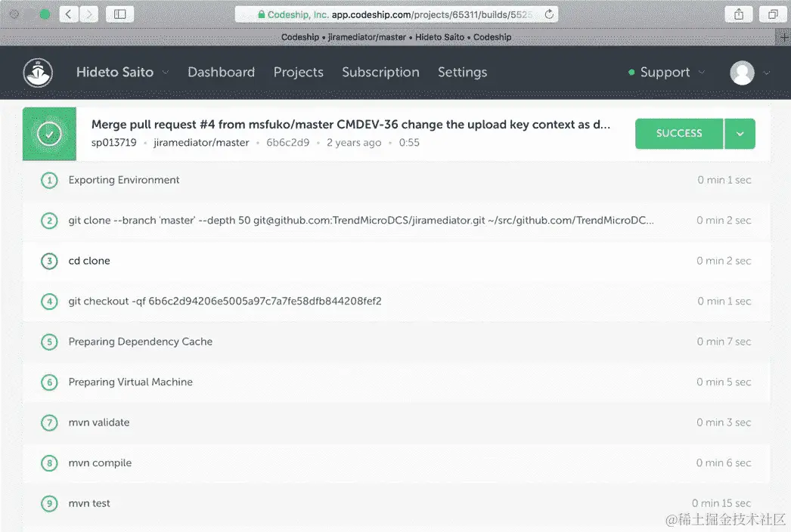Click '0 min 3 sec' duration for mvn validate
Image resolution: width=791 pixels, height=532 pixels.
[x=724, y=422]
